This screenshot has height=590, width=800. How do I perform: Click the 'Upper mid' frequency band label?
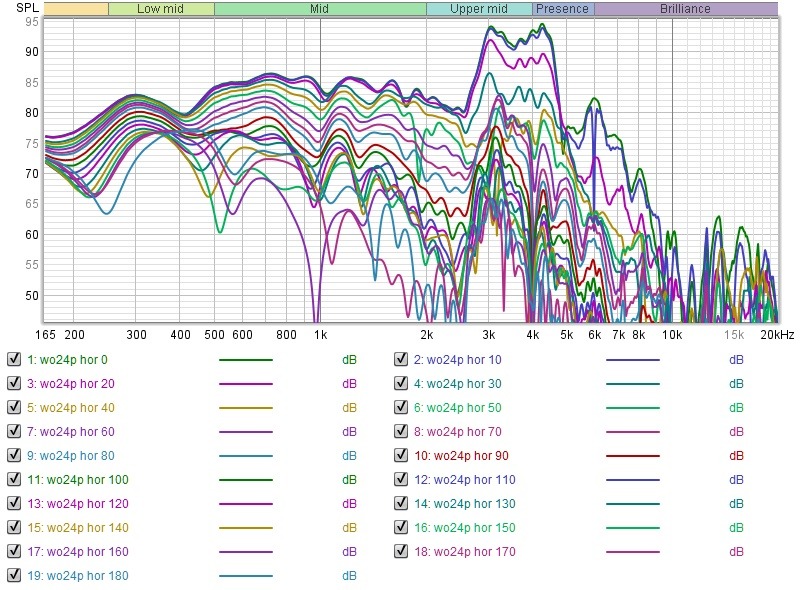point(479,9)
